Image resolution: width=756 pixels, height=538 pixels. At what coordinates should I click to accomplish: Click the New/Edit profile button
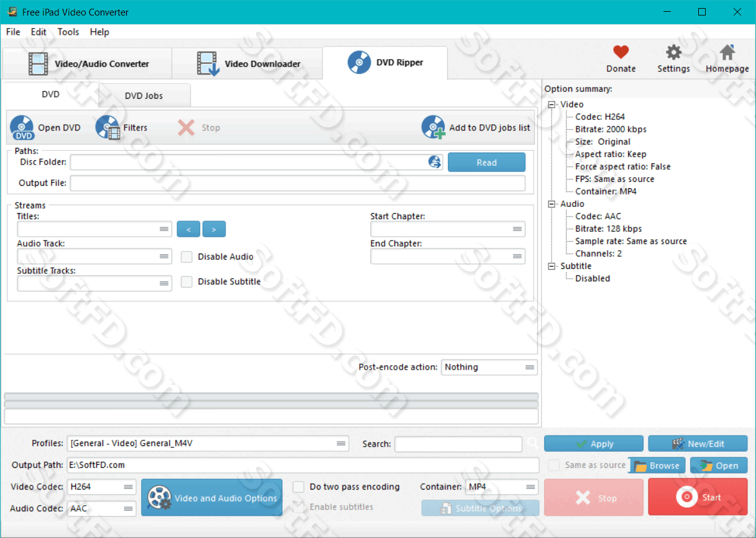click(x=698, y=444)
